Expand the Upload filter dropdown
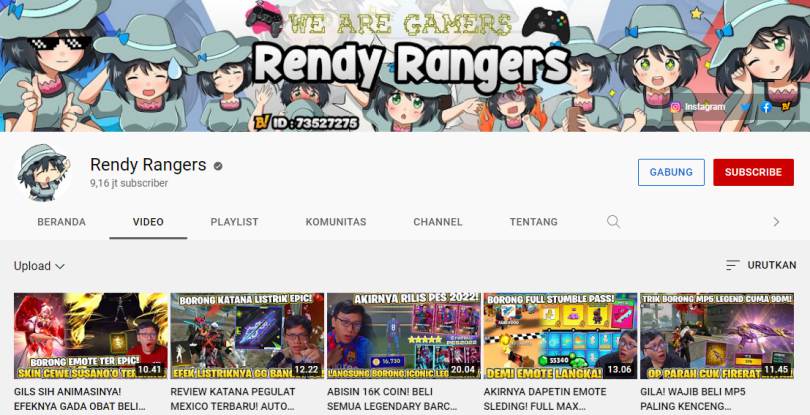Screen dimensions: 810x415 coord(39,266)
